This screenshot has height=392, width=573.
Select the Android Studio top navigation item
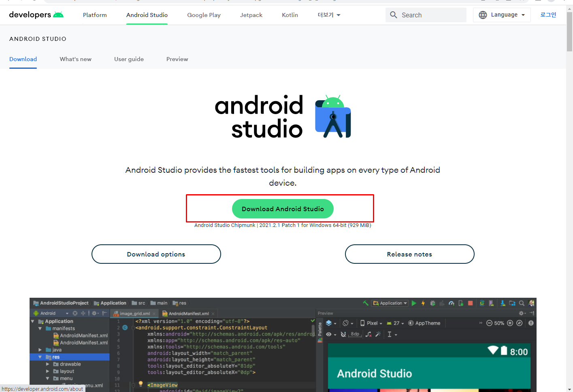click(147, 15)
